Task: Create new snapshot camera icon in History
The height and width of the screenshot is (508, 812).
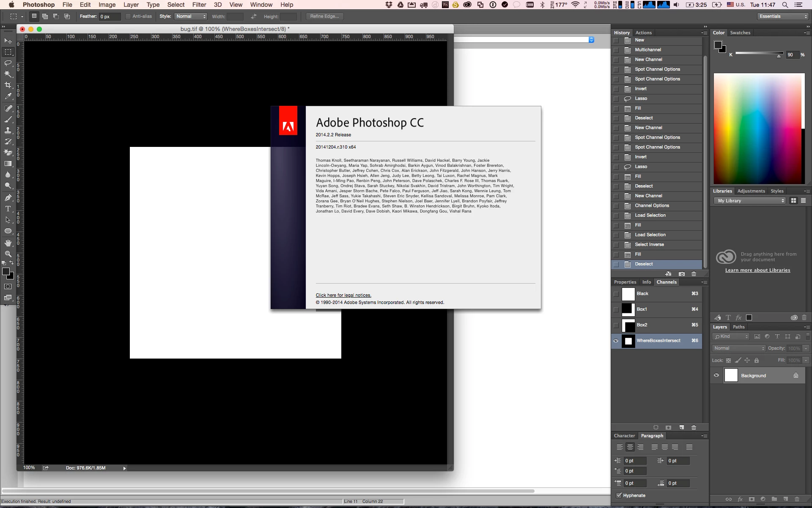Action: point(681,274)
